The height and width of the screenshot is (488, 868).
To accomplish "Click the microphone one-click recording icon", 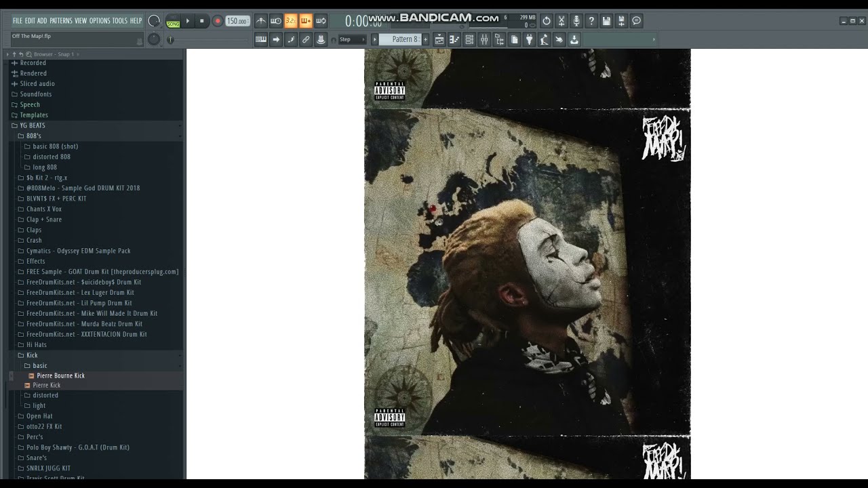I will pyautogui.click(x=576, y=21).
